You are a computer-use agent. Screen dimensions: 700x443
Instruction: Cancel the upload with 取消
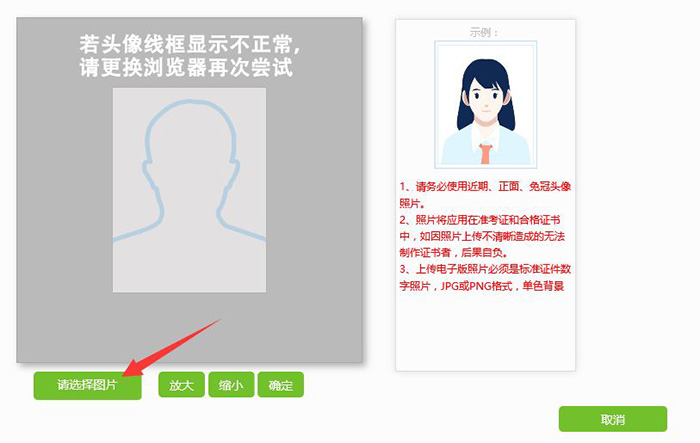click(612, 419)
